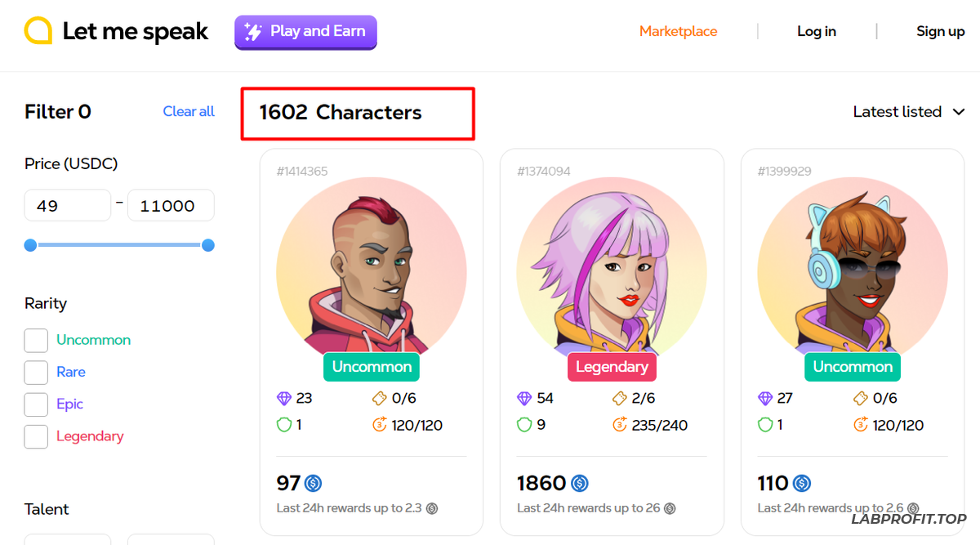Click the USDC coin icon next to 97
The image size is (980, 545).
[313, 484]
